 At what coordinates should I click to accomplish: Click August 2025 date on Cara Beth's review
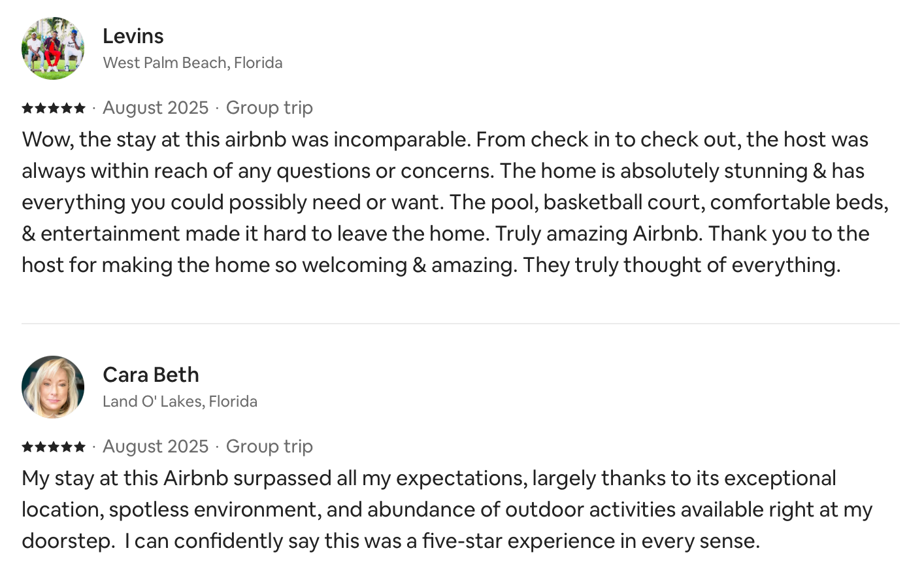pyautogui.click(x=156, y=447)
